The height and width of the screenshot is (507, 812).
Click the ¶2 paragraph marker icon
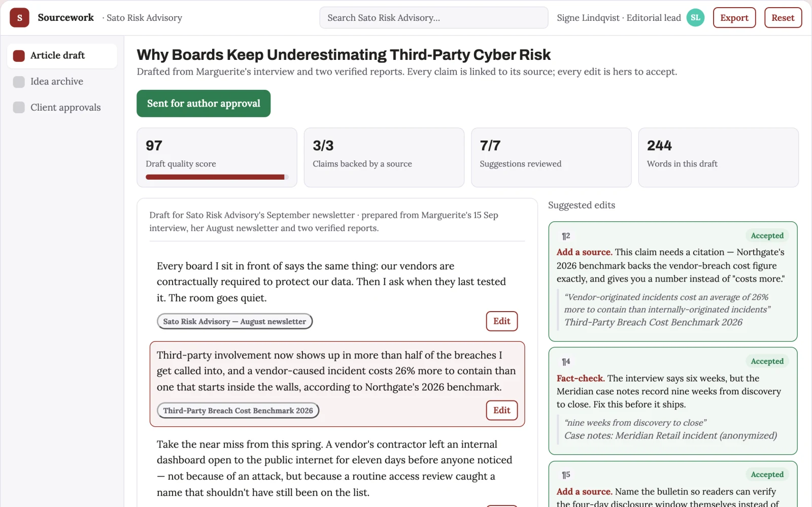coord(566,236)
